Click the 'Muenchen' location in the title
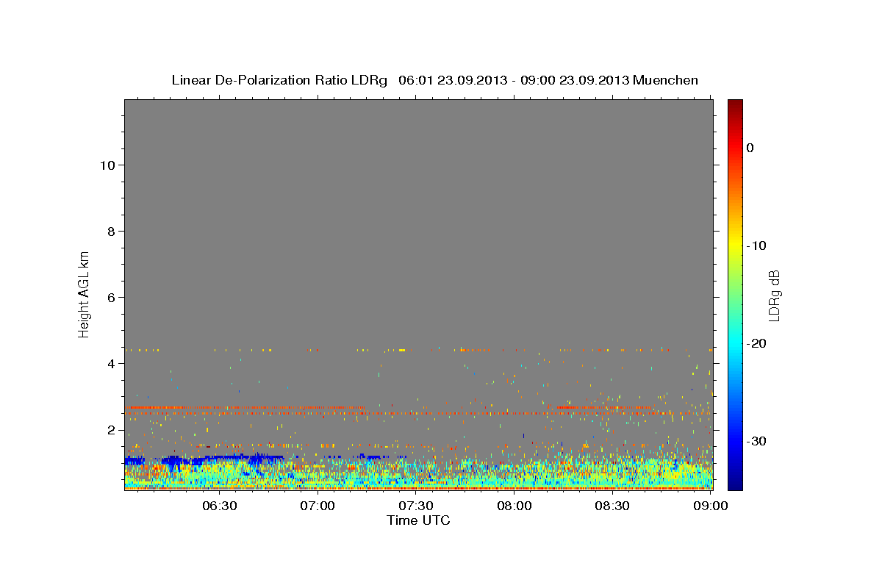Viewport: 882px width, 588px height. click(666, 80)
